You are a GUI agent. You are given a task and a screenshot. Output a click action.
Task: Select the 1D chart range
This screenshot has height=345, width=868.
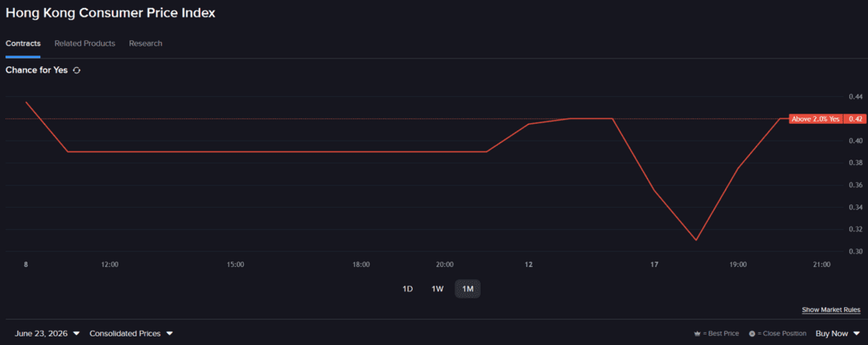coord(407,288)
